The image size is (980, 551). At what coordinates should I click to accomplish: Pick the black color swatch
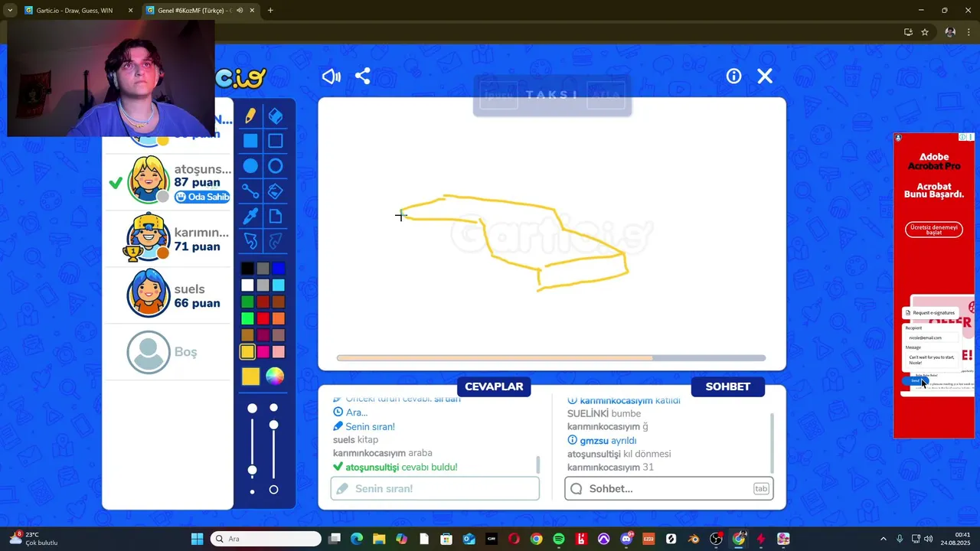[x=247, y=269]
